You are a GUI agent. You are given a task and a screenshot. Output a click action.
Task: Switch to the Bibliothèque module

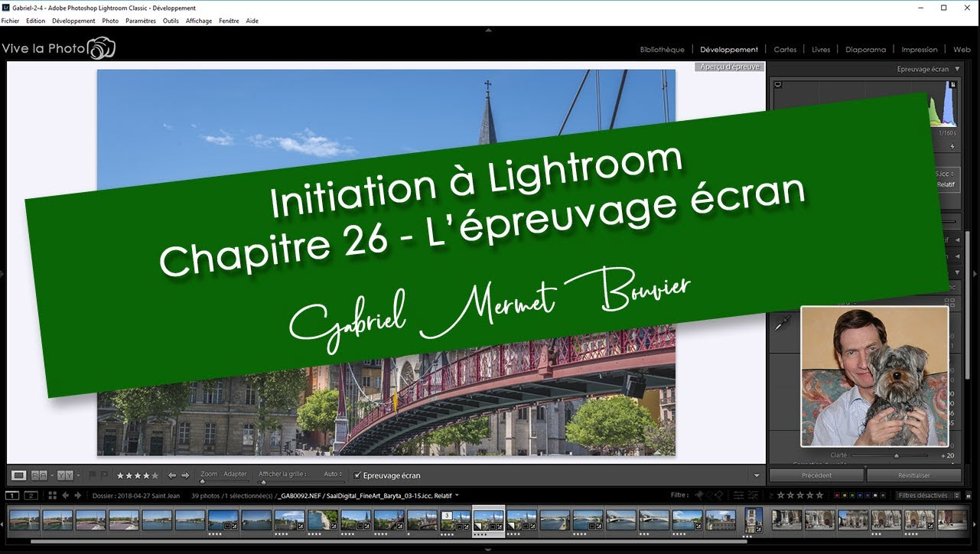662,50
